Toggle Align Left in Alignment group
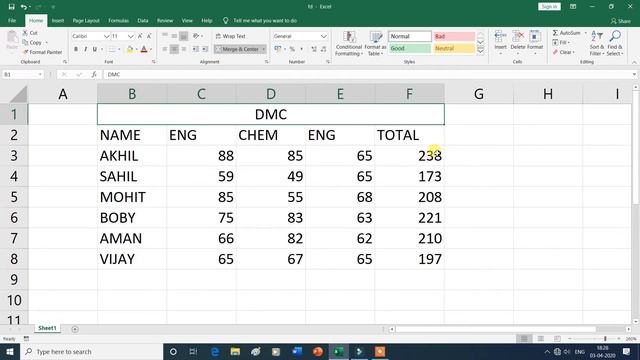This screenshot has width=640, height=360. pyautogui.click(x=165, y=49)
